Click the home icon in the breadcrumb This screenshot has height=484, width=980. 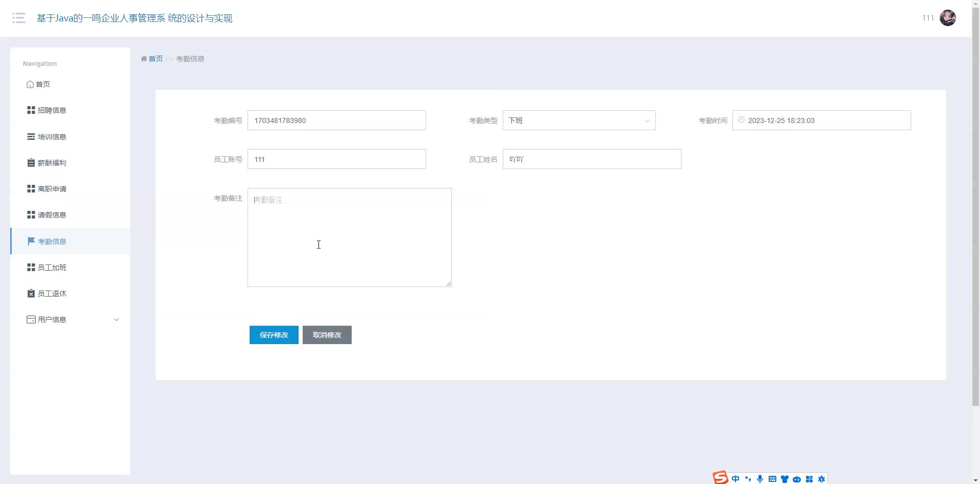pos(144,59)
